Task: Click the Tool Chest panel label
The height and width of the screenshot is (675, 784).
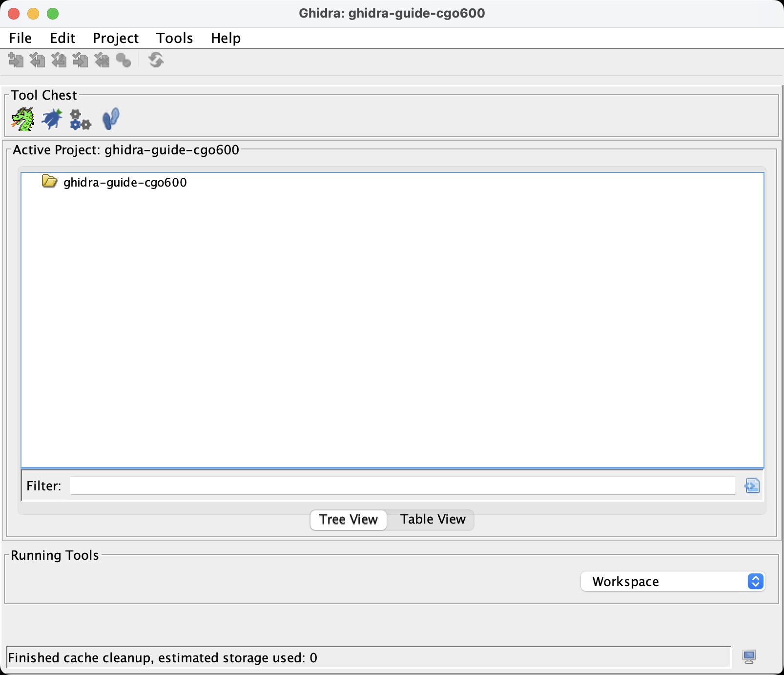Action: click(x=44, y=95)
